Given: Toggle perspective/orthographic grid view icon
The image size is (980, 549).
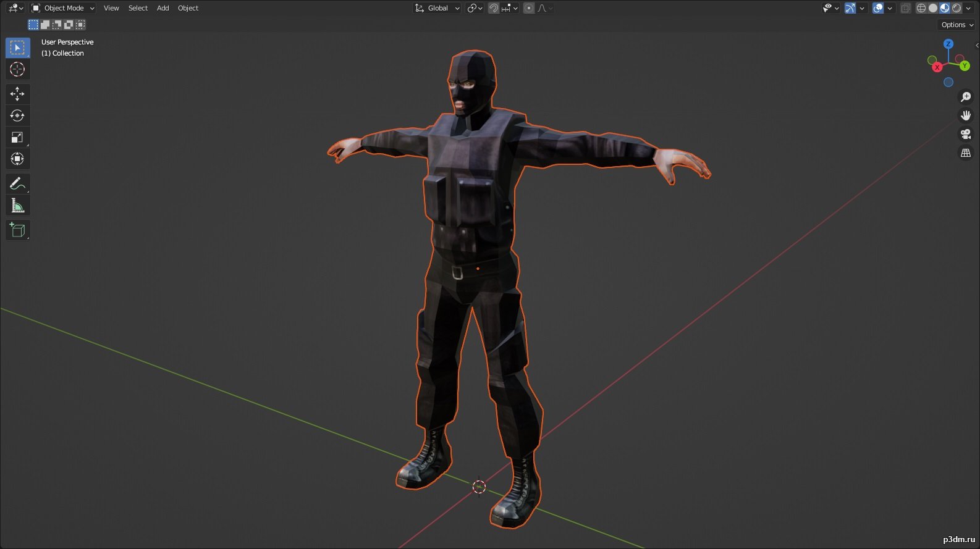Looking at the screenshot, I should pyautogui.click(x=965, y=153).
